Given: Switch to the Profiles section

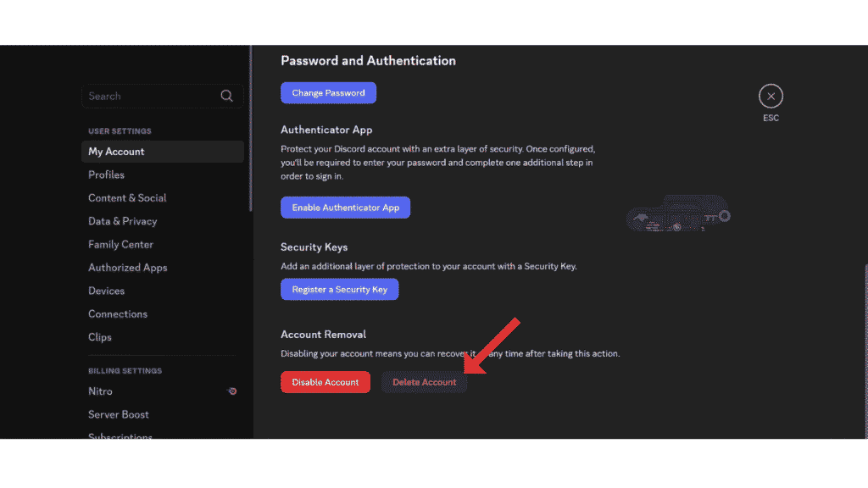Looking at the screenshot, I should click(106, 175).
